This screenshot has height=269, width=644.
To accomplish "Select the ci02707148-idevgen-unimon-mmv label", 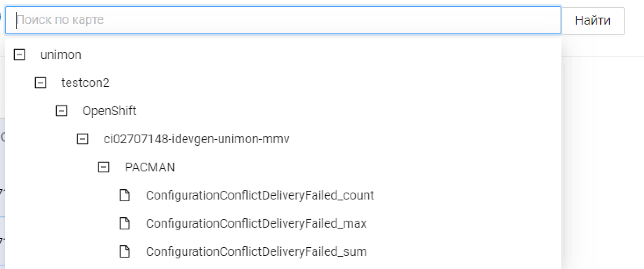I will pyautogui.click(x=196, y=139).
